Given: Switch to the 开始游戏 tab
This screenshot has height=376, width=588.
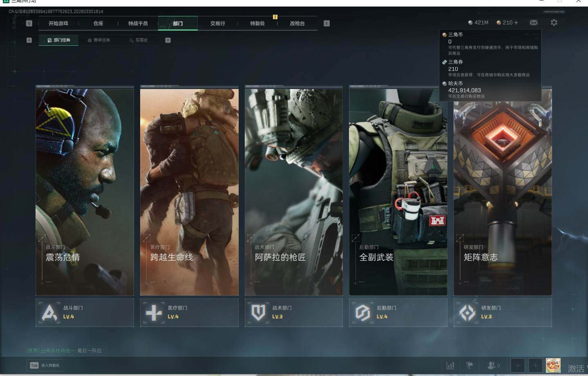Looking at the screenshot, I should click(58, 23).
